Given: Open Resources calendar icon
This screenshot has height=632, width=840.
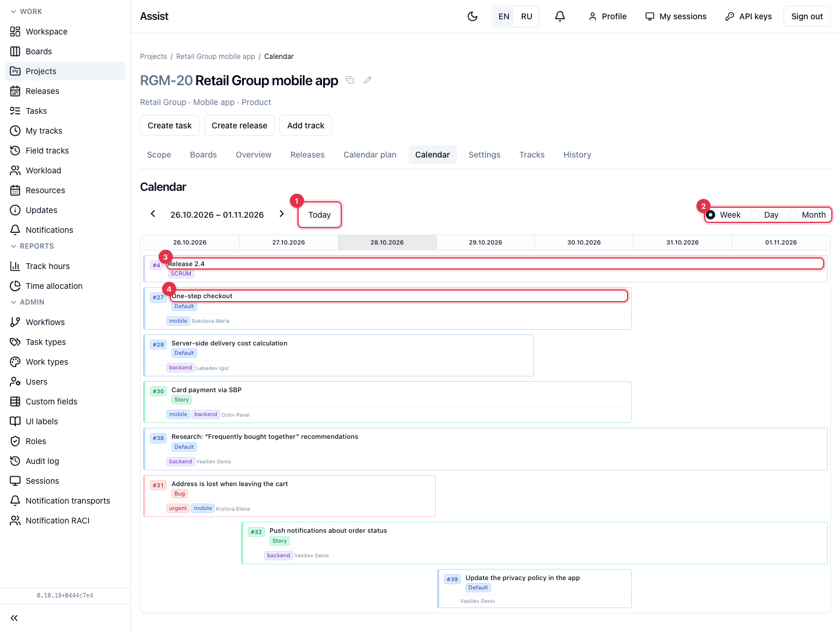Looking at the screenshot, I should tap(15, 190).
